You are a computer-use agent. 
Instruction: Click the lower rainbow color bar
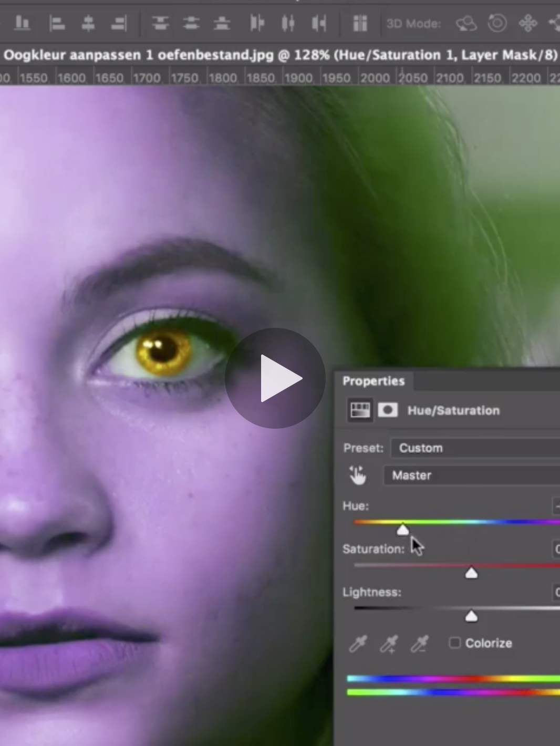pos(453,692)
